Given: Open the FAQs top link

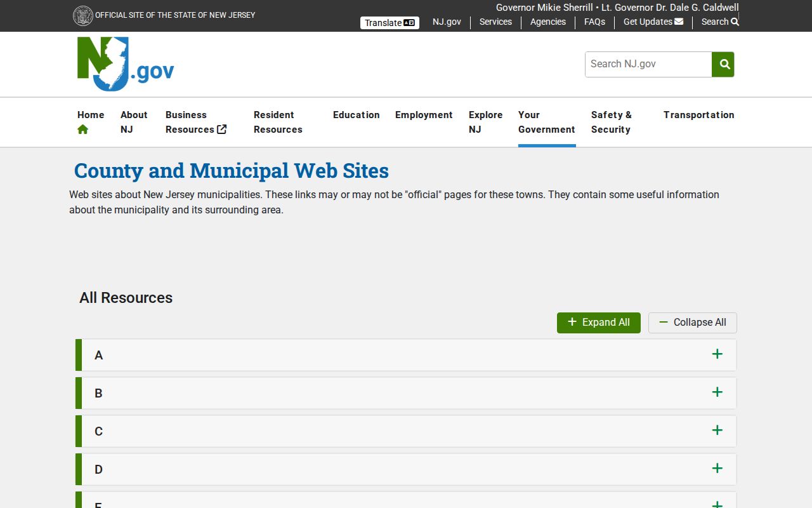Looking at the screenshot, I should tap(594, 22).
